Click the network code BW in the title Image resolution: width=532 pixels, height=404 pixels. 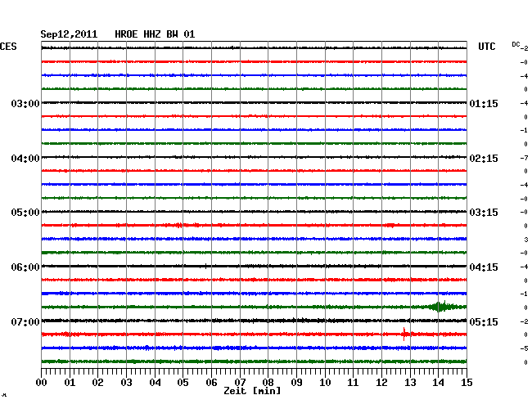tap(172, 34)
